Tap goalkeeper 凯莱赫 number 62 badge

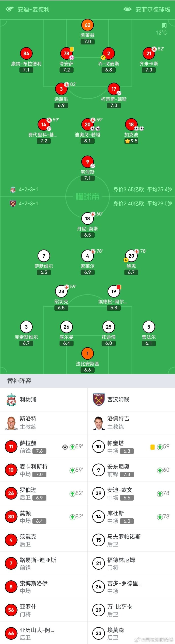point(87,25)
